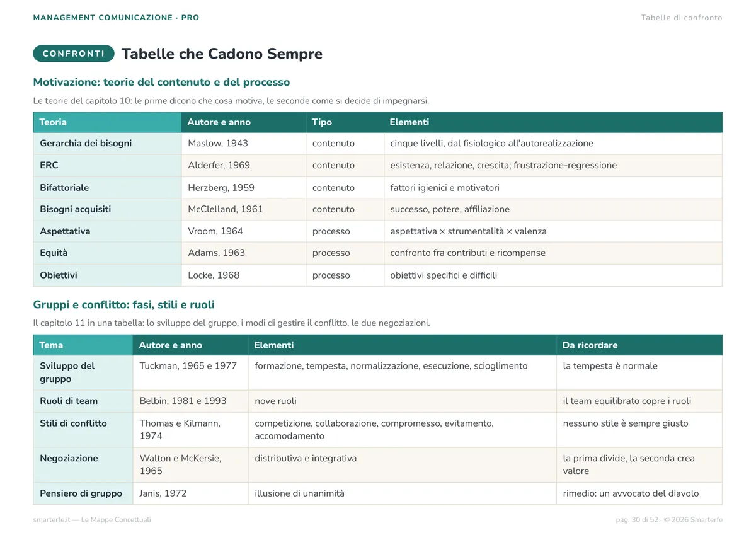
Task: Click the cell "fattori igienici e motivatori"
Action: [553, 188]
